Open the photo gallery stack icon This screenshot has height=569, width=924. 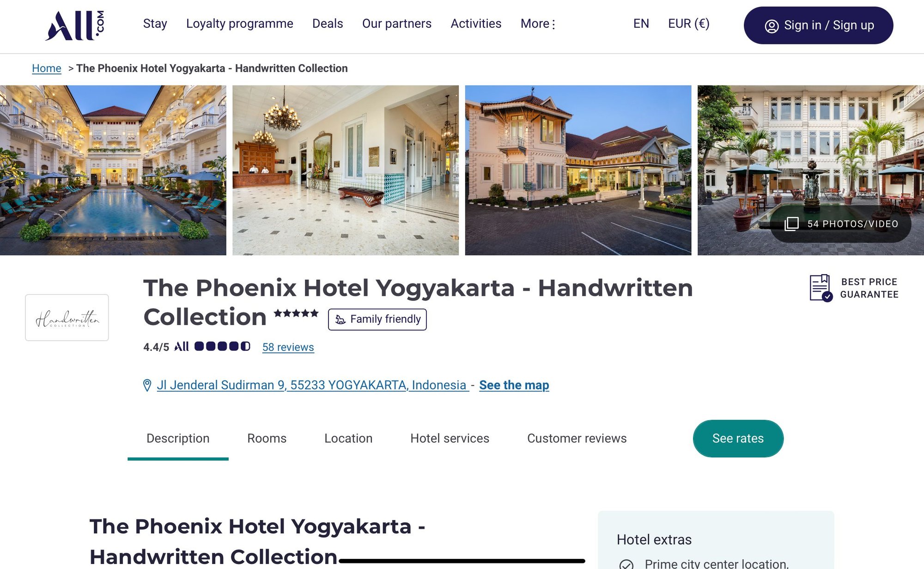(791, 224)
